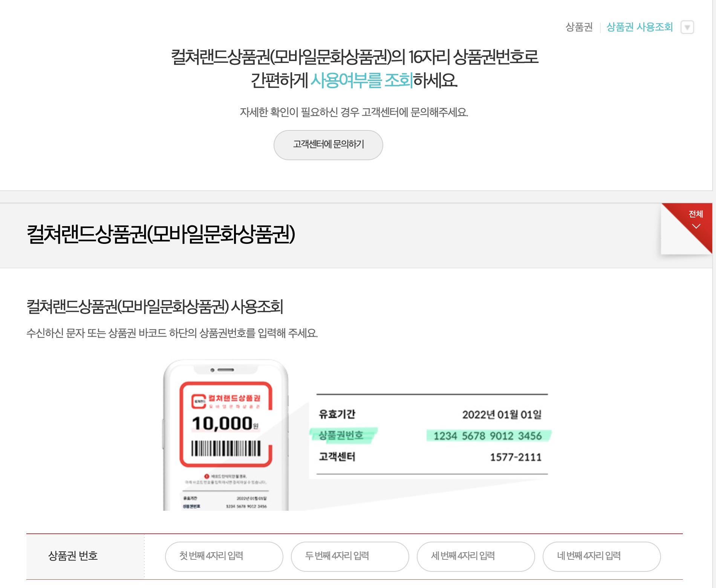Open the 상품권 사용조회 breadcrumb link
This screenshot has width=716, height=588.
tap(640, 27)
